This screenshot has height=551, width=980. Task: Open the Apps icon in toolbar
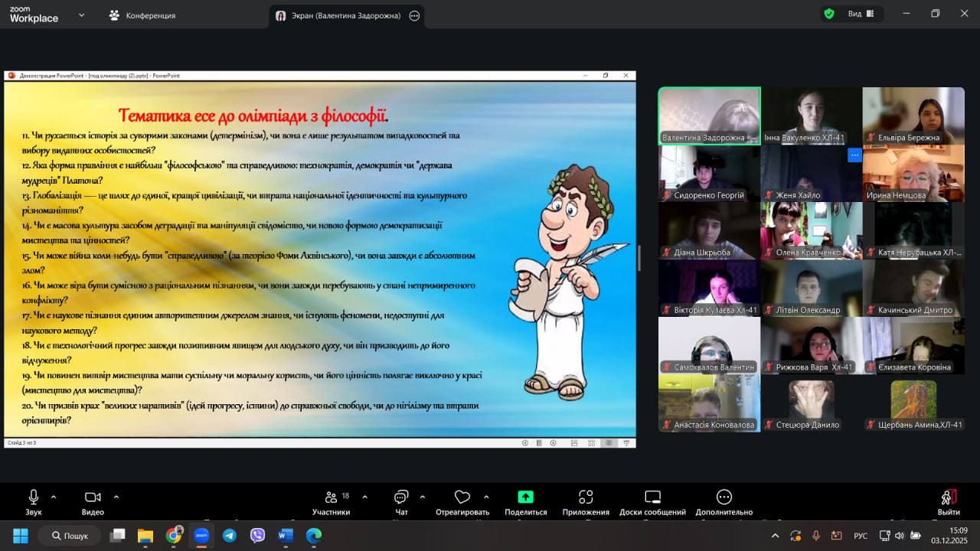click(586, 497)
